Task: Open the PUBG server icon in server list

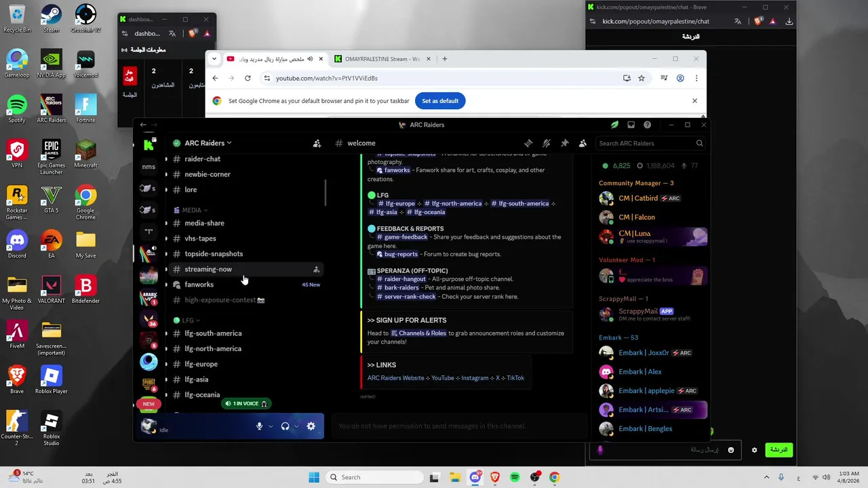Action: coord(149,384)
